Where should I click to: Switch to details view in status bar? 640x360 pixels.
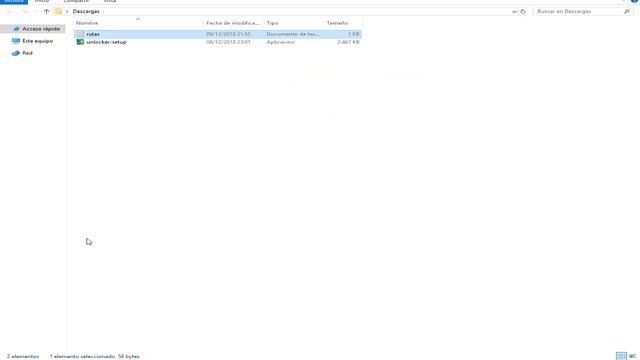[621, 356]
